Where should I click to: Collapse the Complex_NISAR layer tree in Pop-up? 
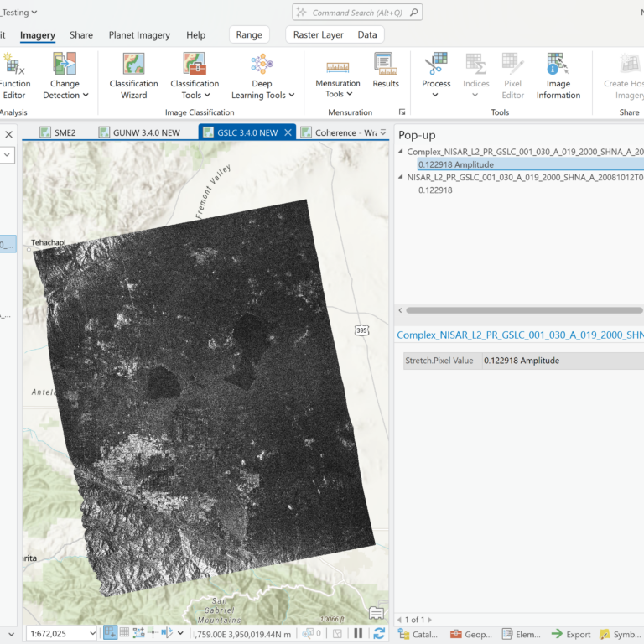[x=400, y=152]
